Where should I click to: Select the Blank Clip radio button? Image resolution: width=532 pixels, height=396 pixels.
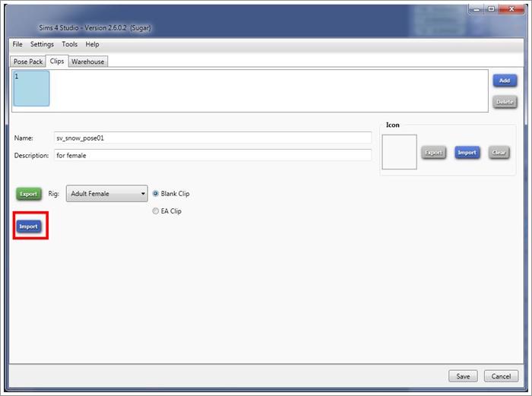tap(157, 194)
